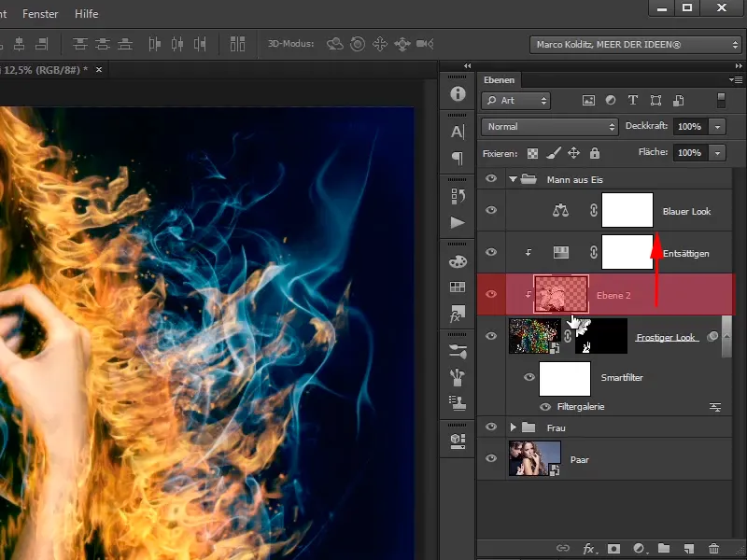Collapse the icon panel dock arrows
Screen dimensions: 747x560
[x=468, y=65]
